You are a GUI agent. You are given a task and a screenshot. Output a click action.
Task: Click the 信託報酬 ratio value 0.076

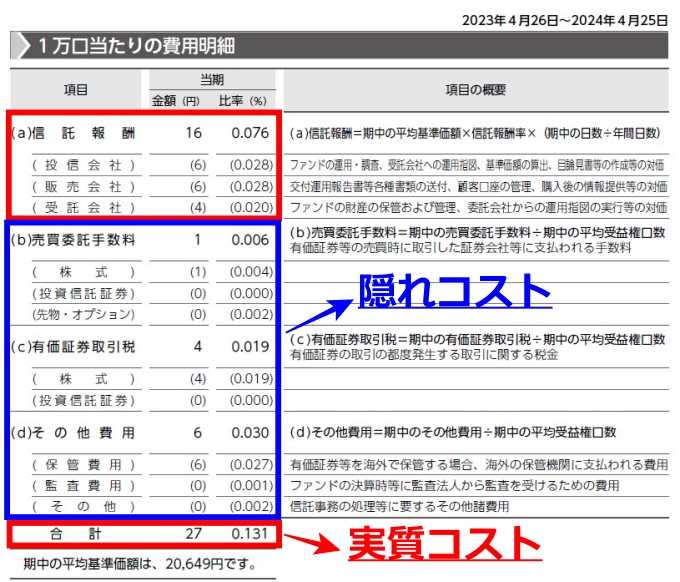coord(249,133)
